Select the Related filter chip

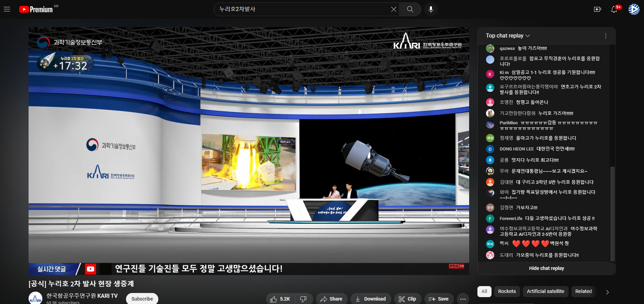click(584, 291)
